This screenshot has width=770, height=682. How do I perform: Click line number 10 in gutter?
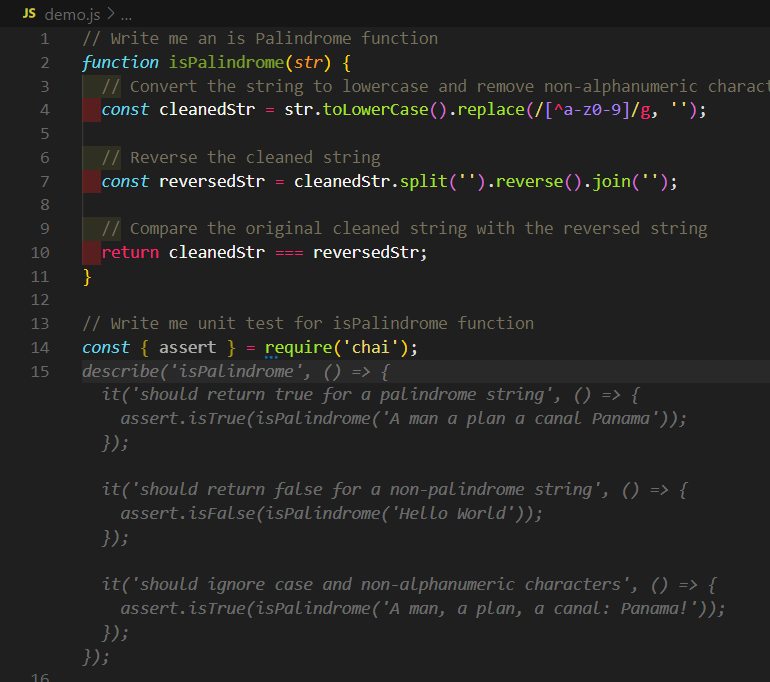(40, 253)
